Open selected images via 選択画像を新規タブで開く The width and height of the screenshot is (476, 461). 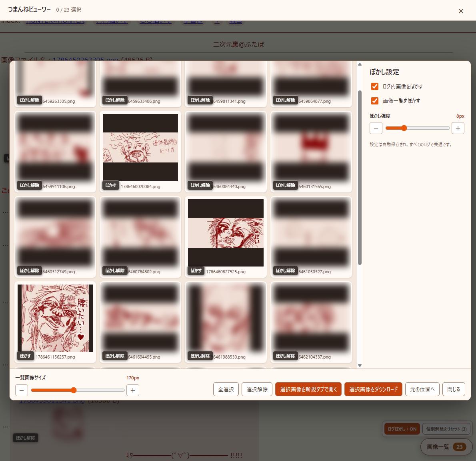point(308,389)
